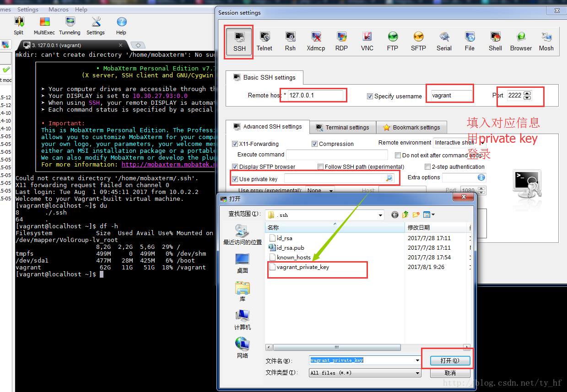Open the 库 (Libraries) shortcut in the file dialog
The width and height of the screenshot is (567, 392).
[242, 291]
